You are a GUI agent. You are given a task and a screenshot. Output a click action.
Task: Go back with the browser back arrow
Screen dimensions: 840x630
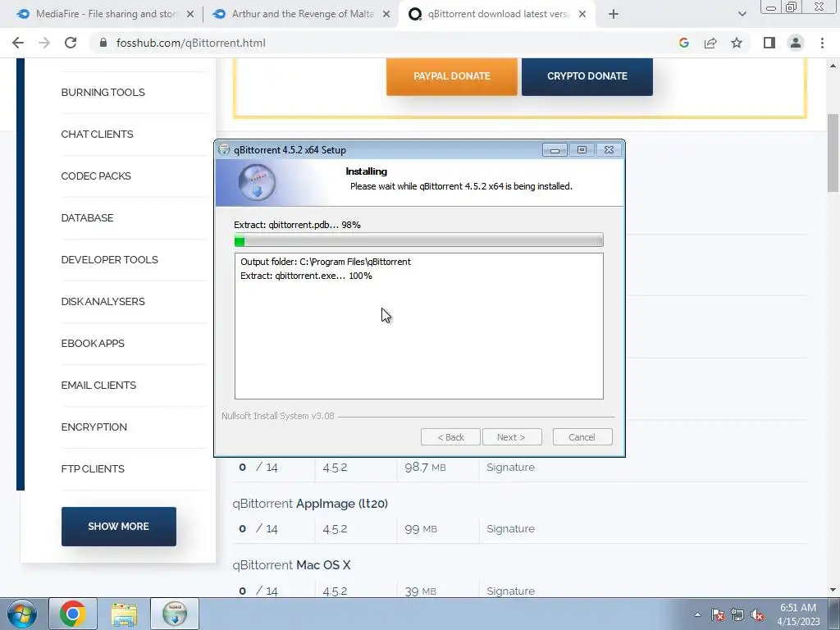point(18,43)
